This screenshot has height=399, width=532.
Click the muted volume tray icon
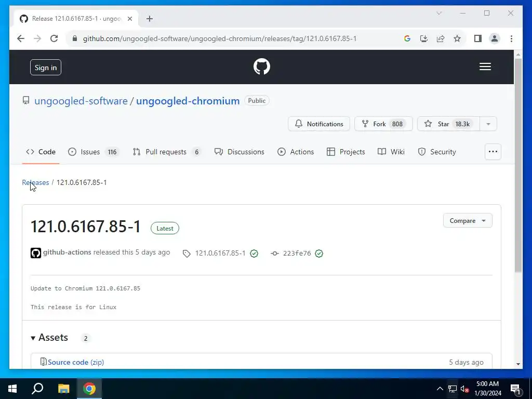pos(465,389)
